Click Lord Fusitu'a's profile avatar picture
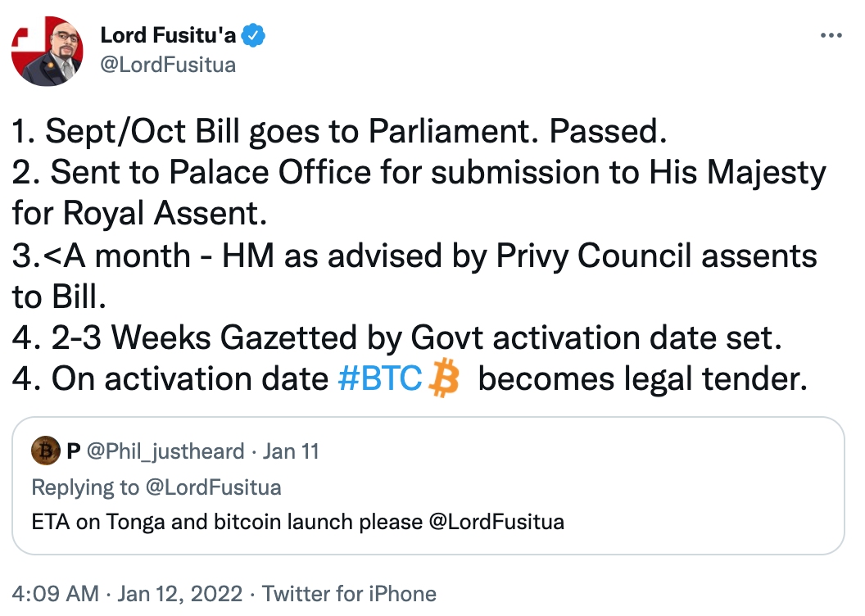Viewport: 865px width, 616px height. tap(48, 51)
